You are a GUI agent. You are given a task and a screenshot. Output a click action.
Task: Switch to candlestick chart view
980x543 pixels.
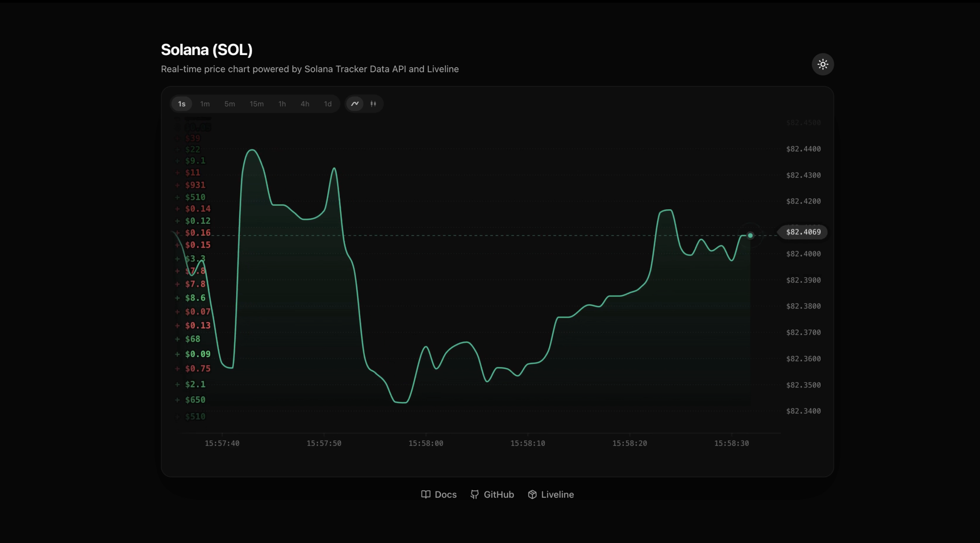click(373, 103)
